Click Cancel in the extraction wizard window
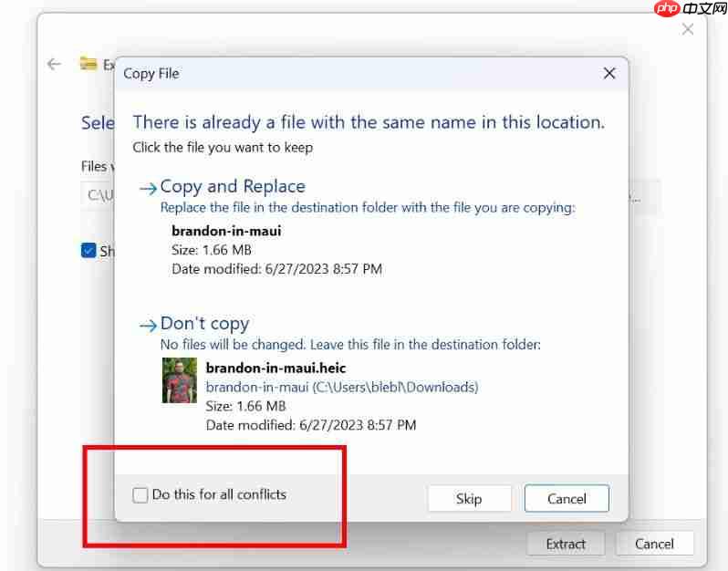 click(x=654, y=544)
